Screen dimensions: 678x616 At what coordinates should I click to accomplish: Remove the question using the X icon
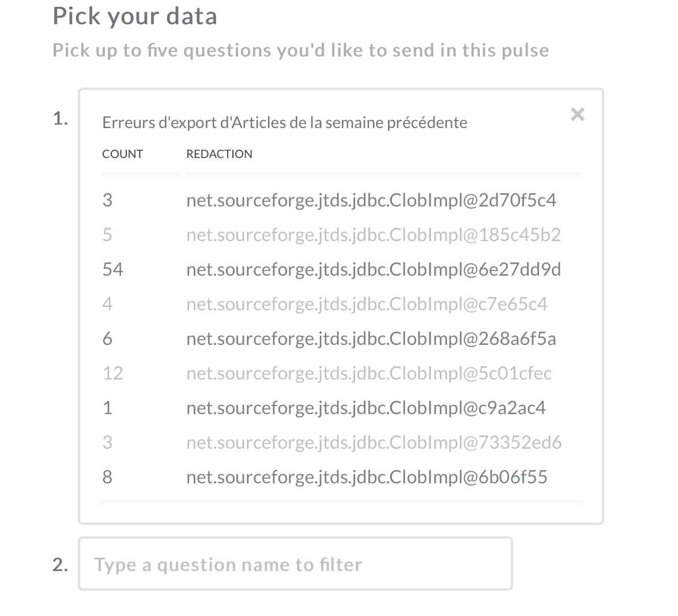(x=577, y=114)
